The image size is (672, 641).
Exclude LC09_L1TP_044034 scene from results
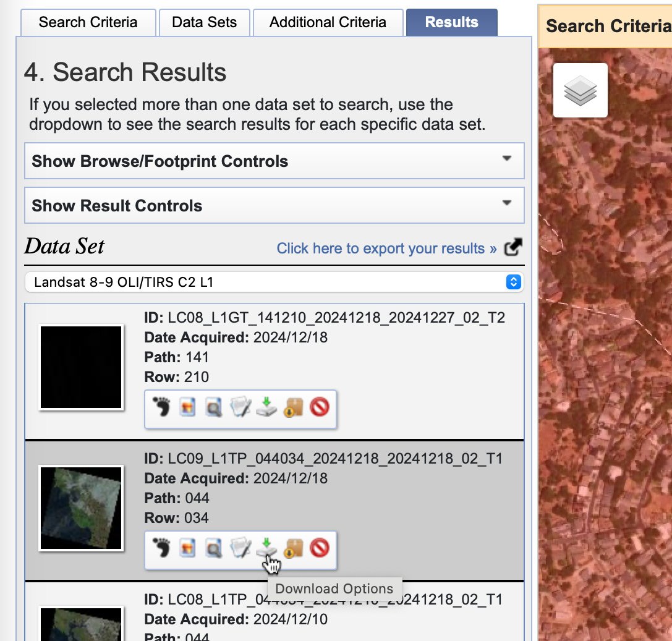point(320,548)
